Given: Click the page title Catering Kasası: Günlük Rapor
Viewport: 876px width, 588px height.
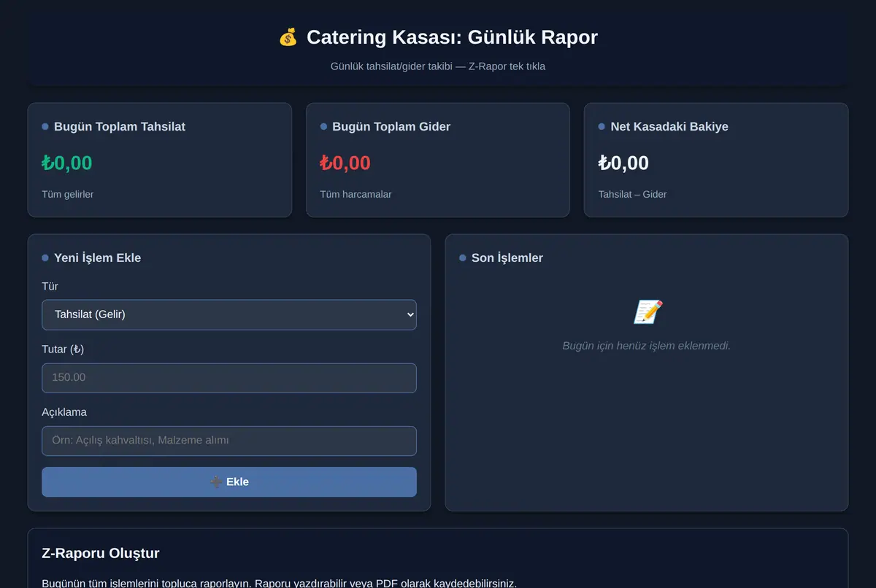Looking at the screenshot, I should click(x=452, y=37).
